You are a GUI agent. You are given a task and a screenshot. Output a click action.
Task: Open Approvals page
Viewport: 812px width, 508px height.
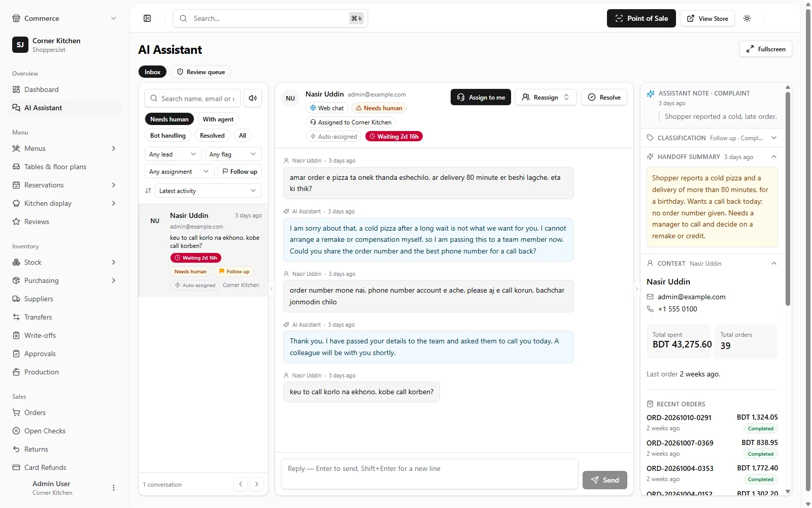(65, 354)
